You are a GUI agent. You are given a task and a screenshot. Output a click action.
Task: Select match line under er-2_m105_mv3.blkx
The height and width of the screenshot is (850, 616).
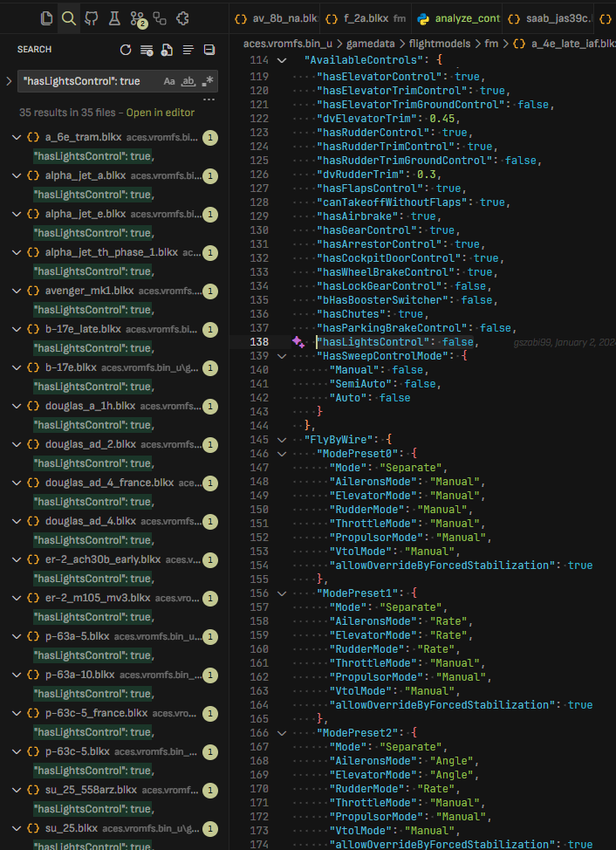(x=93, y=617)
